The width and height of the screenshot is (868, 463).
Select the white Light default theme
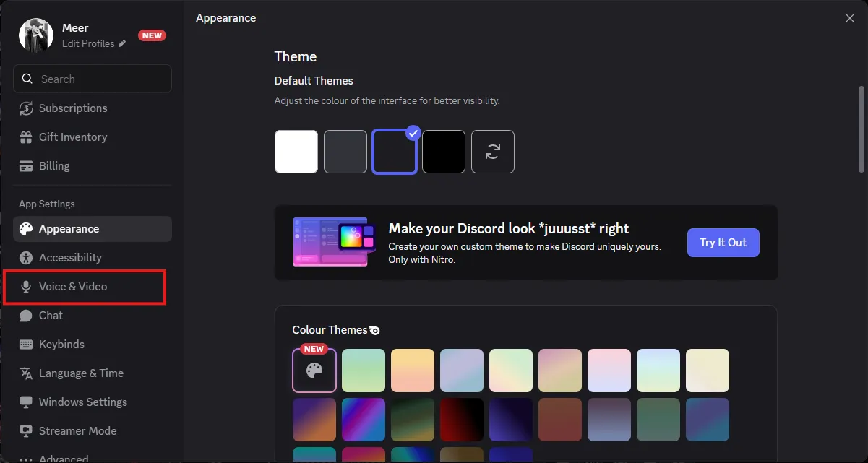[x=296, y=152]
